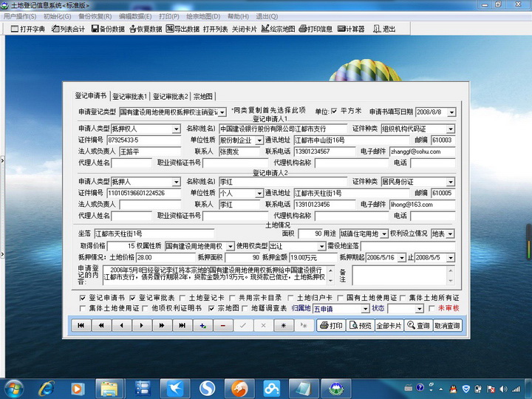Expand the 归属地 五申镇 dropdown
Viewport: 532px width, 399px height.
click(365, 309)
